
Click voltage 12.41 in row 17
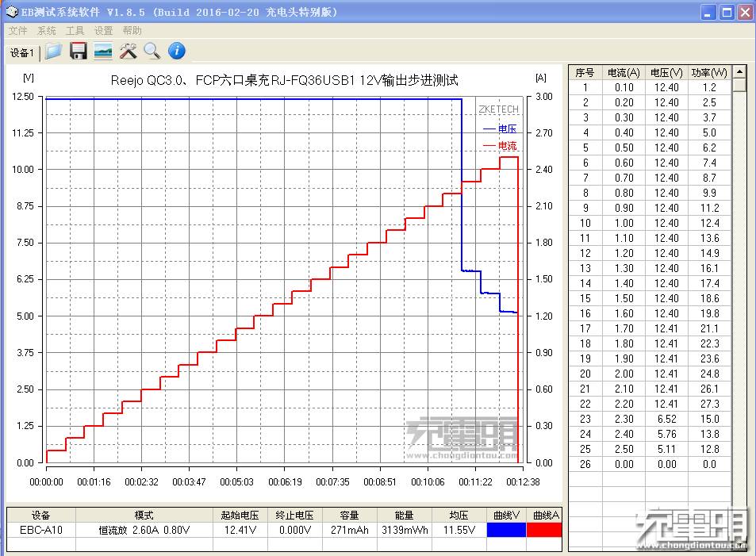666,328
